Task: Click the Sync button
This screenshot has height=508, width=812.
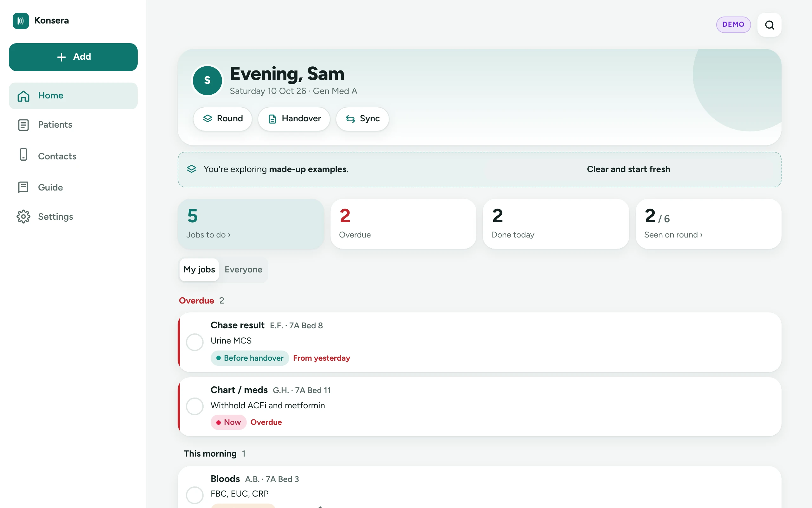Action: (362, 119)
